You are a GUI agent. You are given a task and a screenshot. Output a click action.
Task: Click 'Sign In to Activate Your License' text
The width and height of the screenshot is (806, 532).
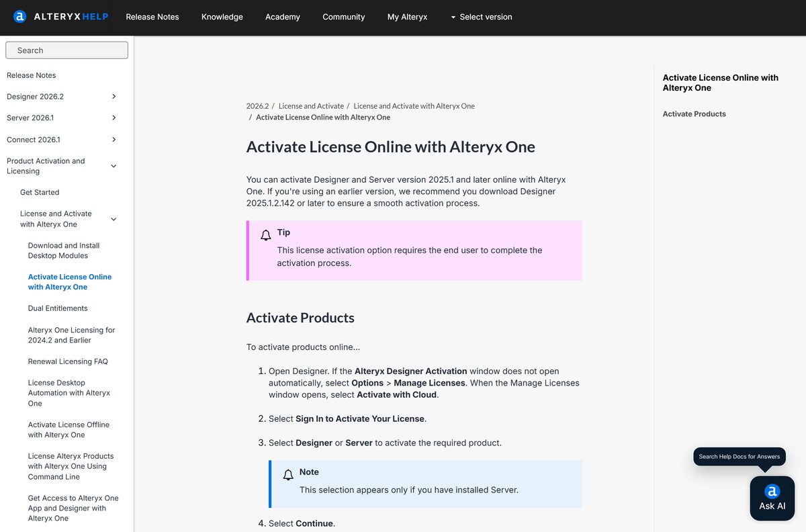[360, 418]
